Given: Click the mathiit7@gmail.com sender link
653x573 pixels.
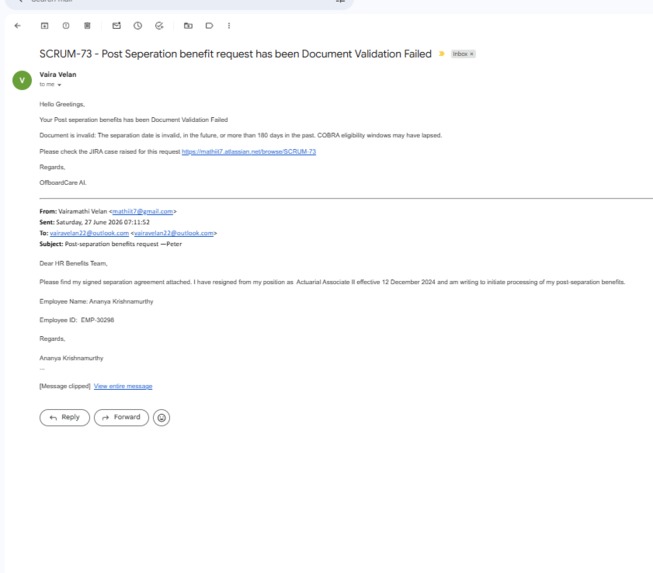Looking at the screenshot, I should [142, 212].
